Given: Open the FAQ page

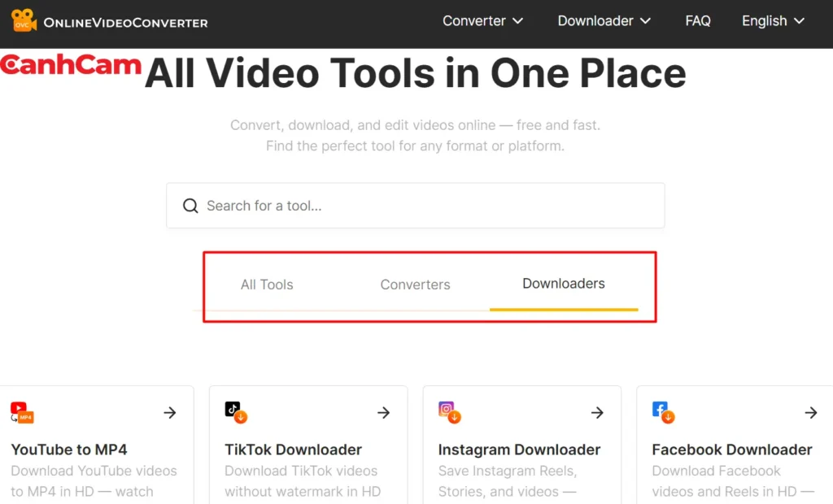Looking at the screenshot, I should tap(698, 21).
